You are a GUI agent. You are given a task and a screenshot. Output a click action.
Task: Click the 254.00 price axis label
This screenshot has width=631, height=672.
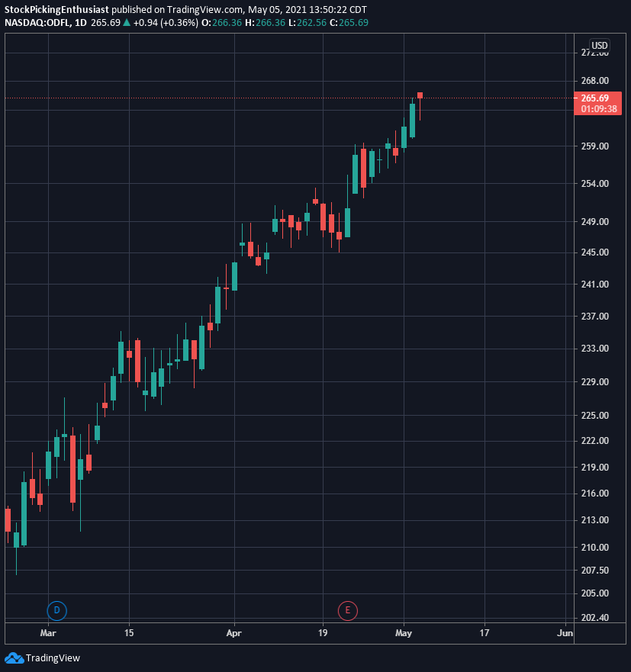click(594, 183)
